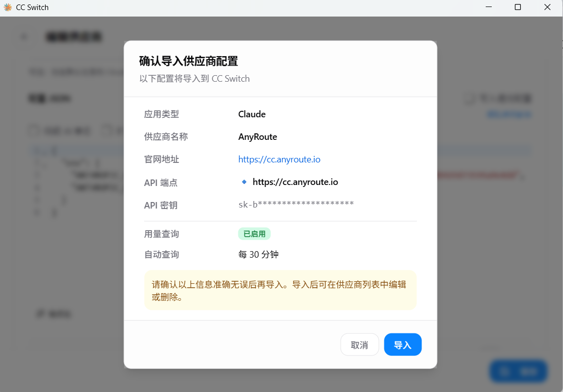Click the blurred blue save button bottom-right
This screenshot has width=563, height=392.
point(518,371)
